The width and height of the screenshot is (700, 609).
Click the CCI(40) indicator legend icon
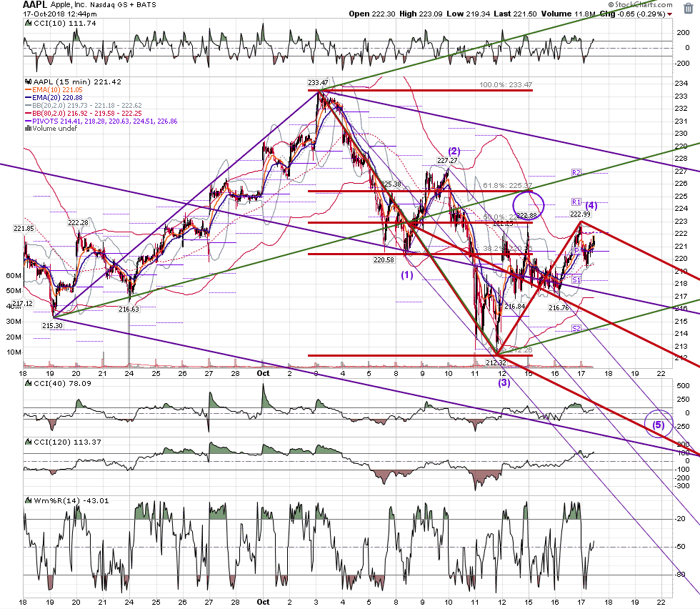[28, 383]
